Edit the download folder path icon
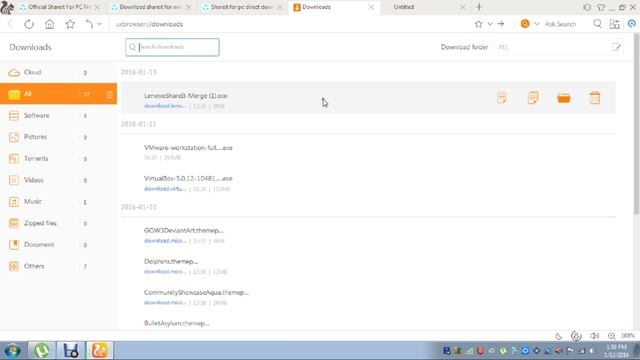Screen dimensions: 640x360 pos(616,47)
